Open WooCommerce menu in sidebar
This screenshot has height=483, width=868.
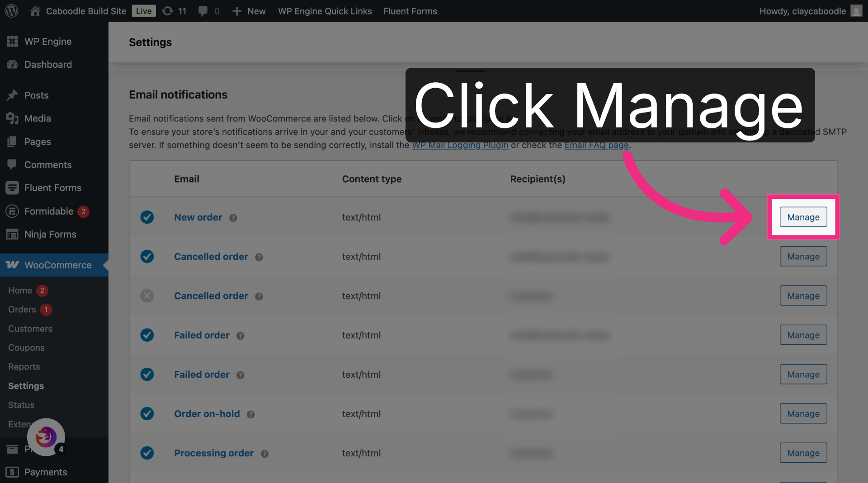[54, 265]
